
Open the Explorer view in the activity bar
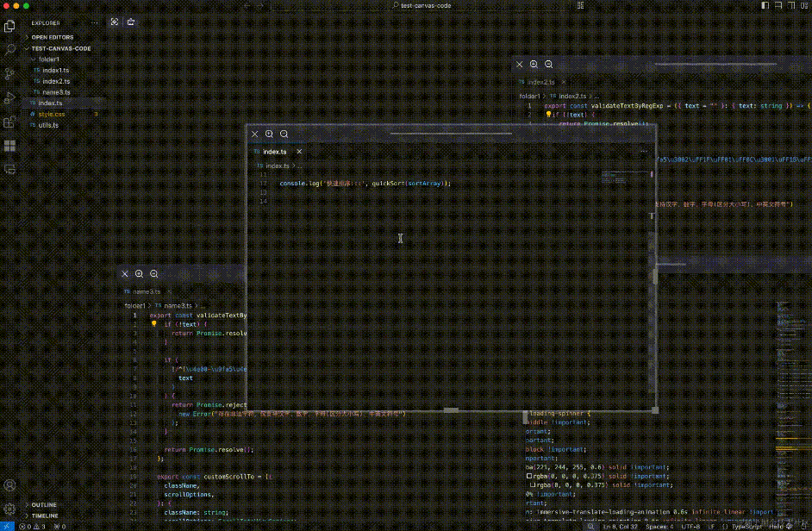pos(9,26)
